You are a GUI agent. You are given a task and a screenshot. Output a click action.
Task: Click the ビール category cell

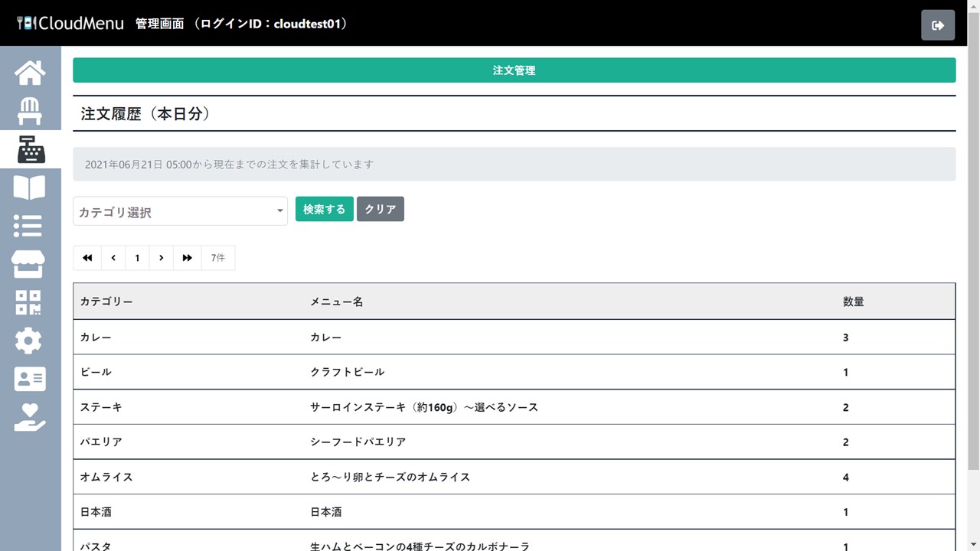click(x=96, y=372)
